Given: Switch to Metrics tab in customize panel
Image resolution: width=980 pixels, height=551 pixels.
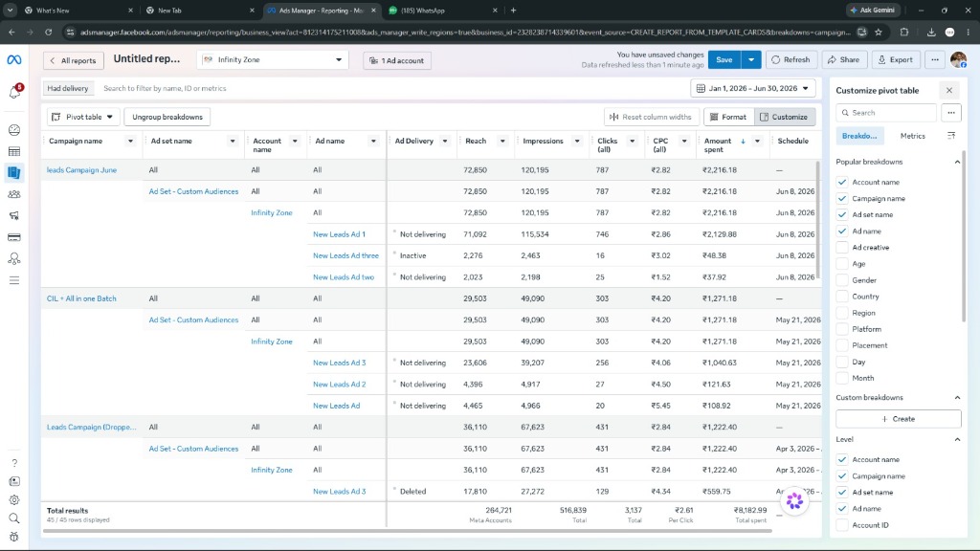Looking at the screenshot, I should [x=912, y=136].
